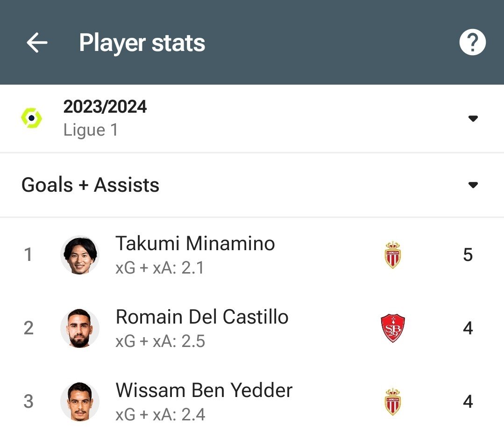Tap Wissam Ben Yedder's Monaco club crest
Viewport: 504px width, 433px height.
click(393, 402)
